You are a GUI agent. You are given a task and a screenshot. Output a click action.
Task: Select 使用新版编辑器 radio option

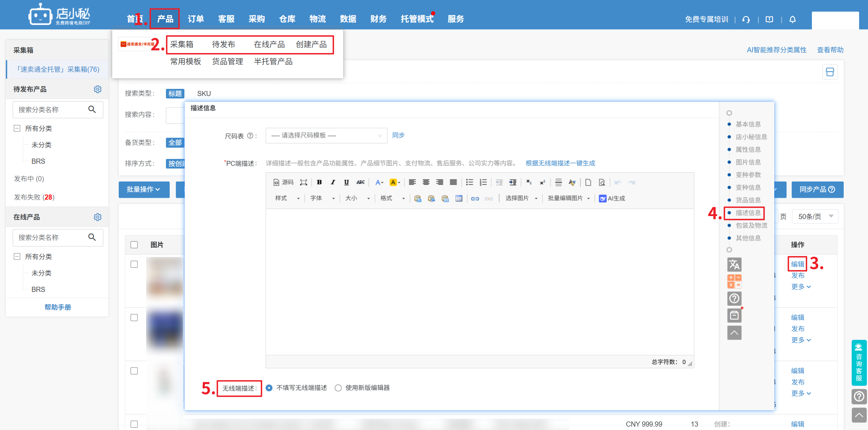click(338, 388)
